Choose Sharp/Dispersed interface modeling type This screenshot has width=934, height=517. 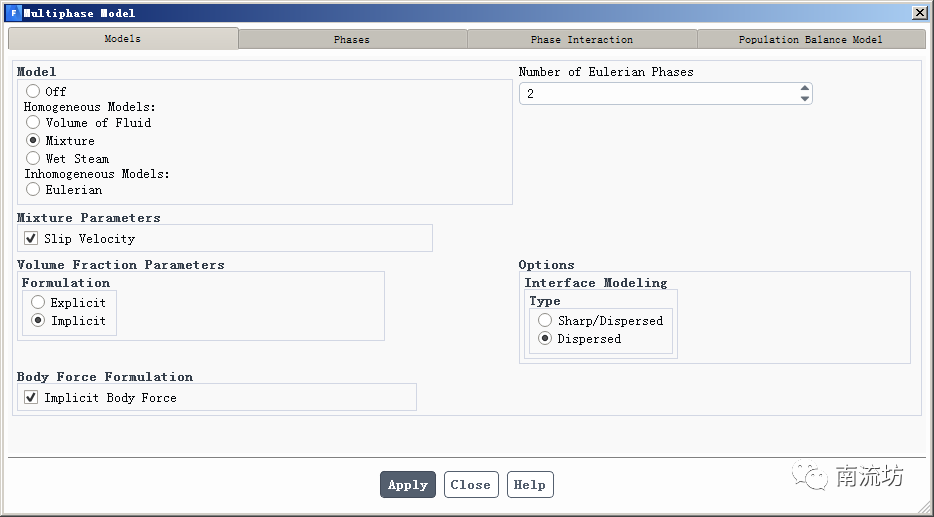(x=545, y=321)
